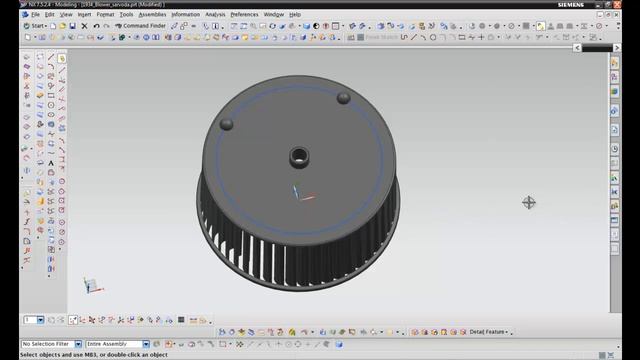Open the Format menu
This screenshot has width=640, height=360.
point(105,14)
